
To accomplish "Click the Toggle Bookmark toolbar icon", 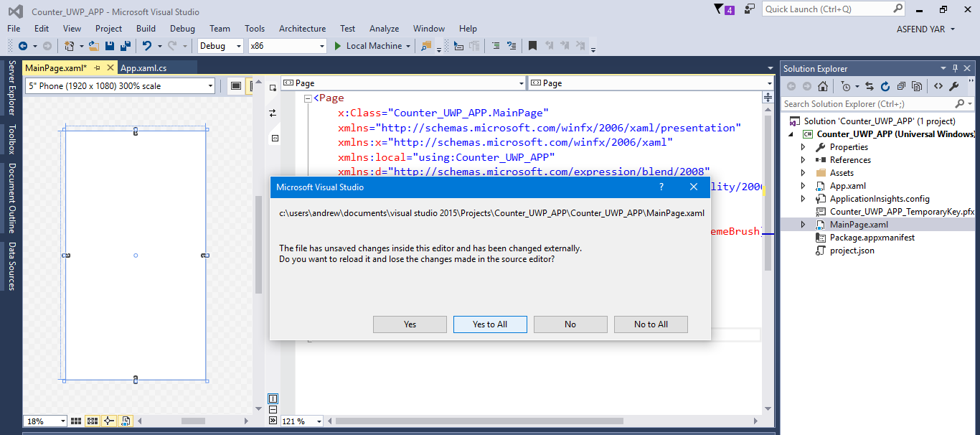I will click(x=532, y=46).
